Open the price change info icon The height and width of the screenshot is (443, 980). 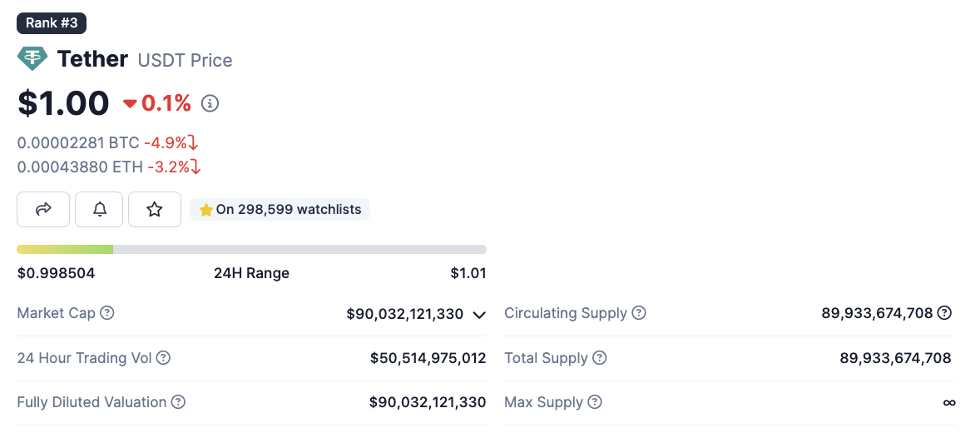(210, 103)
